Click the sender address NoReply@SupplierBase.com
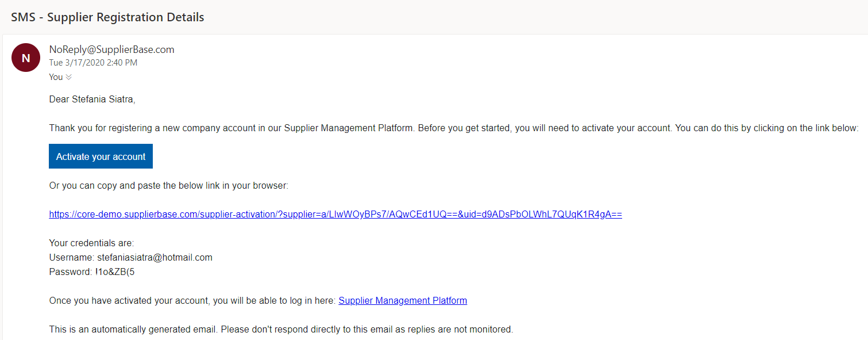Screen dimensions: 868x340 pos(111,49)
